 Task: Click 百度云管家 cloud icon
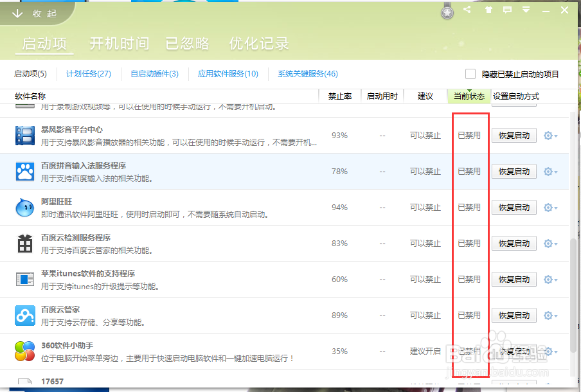tap(25, 316)
